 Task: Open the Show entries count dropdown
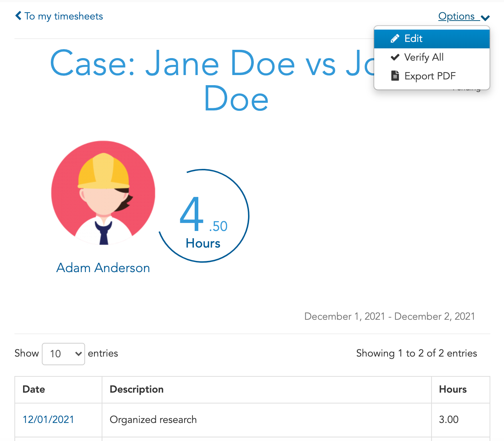(63, 354)
